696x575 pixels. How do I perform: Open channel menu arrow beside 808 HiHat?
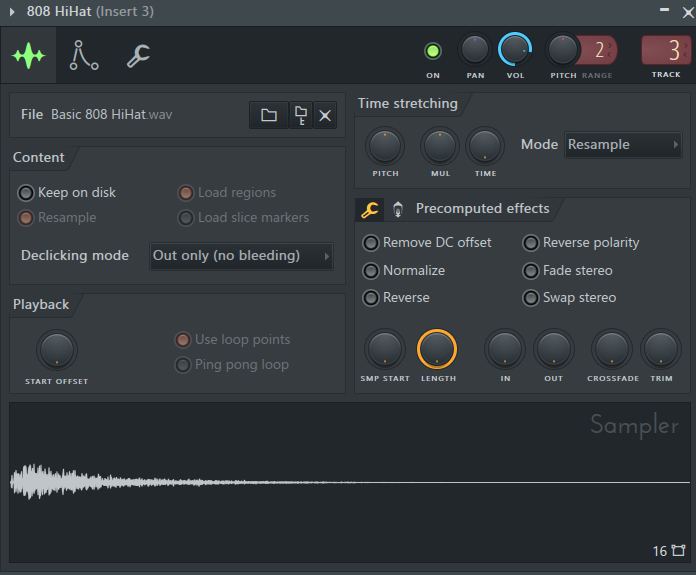click(12, 12)
